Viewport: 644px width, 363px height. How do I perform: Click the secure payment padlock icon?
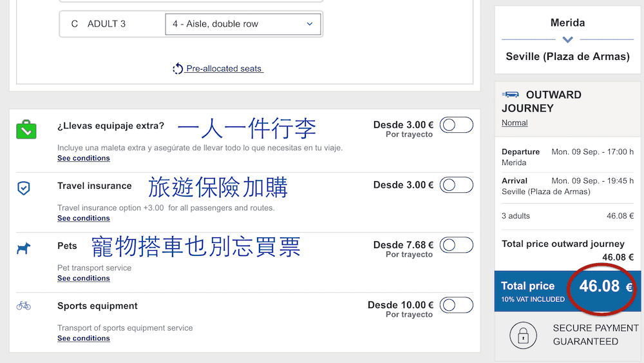pyautogui.click(x=523, y=335)
